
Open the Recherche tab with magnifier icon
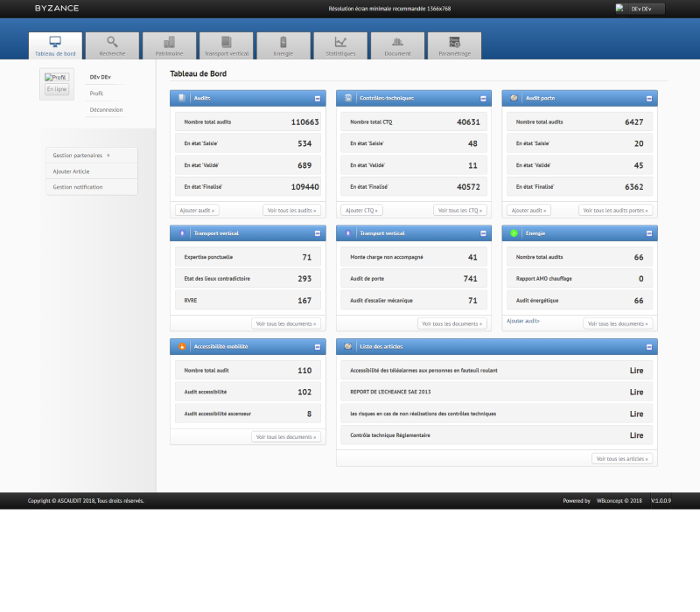tap(112, 42)
